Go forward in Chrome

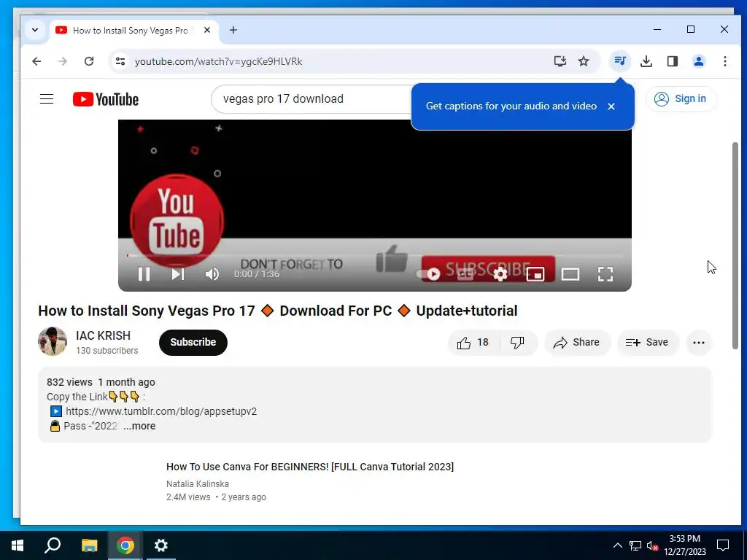pos(63,61)
